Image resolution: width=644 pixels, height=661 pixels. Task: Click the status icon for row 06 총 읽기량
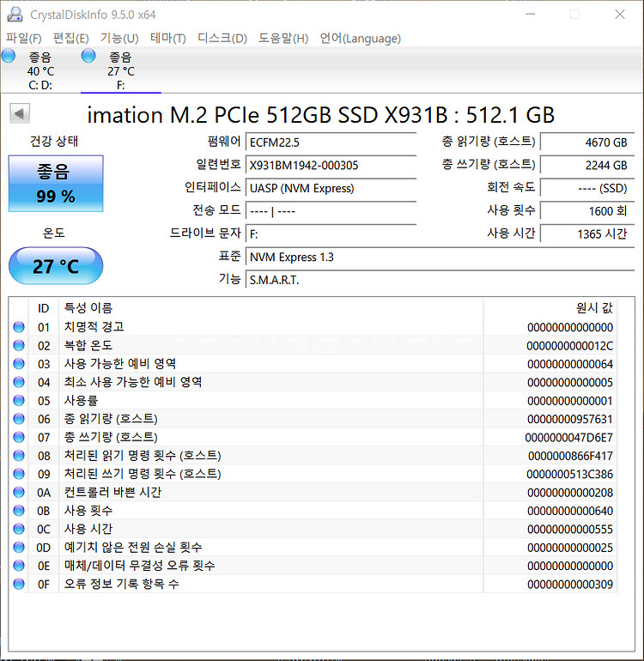click(x=19, y=419)
